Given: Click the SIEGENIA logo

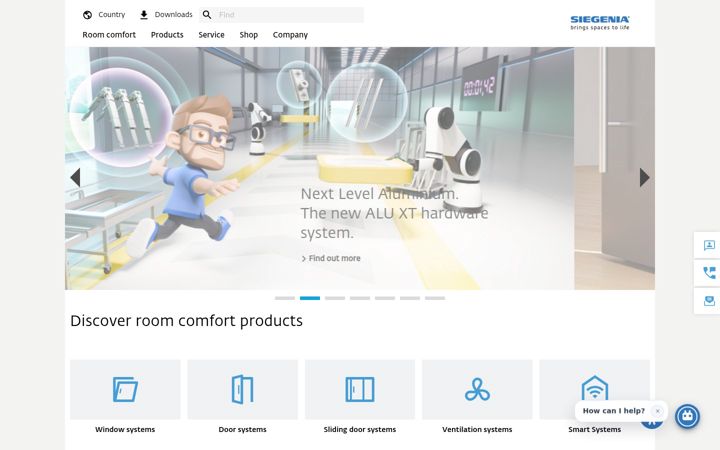Looking at the screenshot, I should point(600,22).
